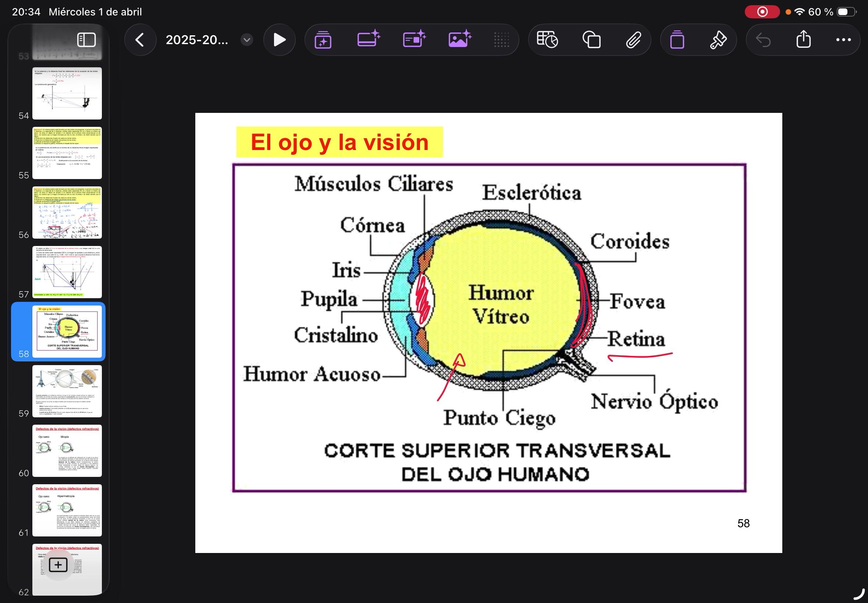Image resolution: width=868 pixels, height=603 pixels.
Task: Insert a table or chart
Action: [x=547, y=40]
